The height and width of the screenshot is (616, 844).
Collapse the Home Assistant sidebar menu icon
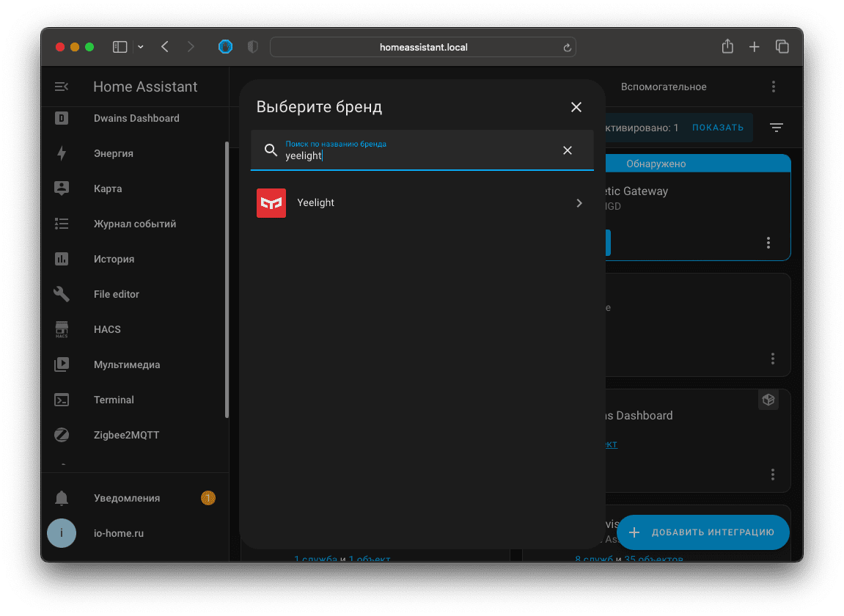pos(62,87)
